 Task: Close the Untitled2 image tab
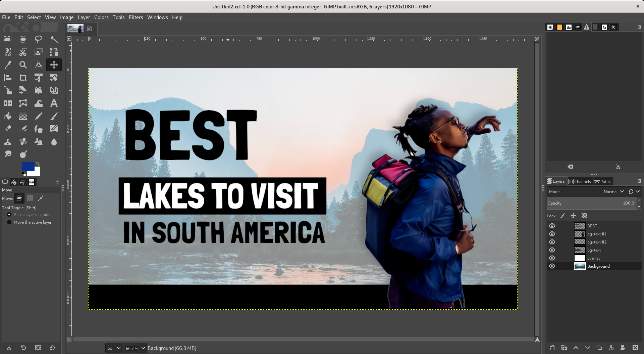click(89, 29)
